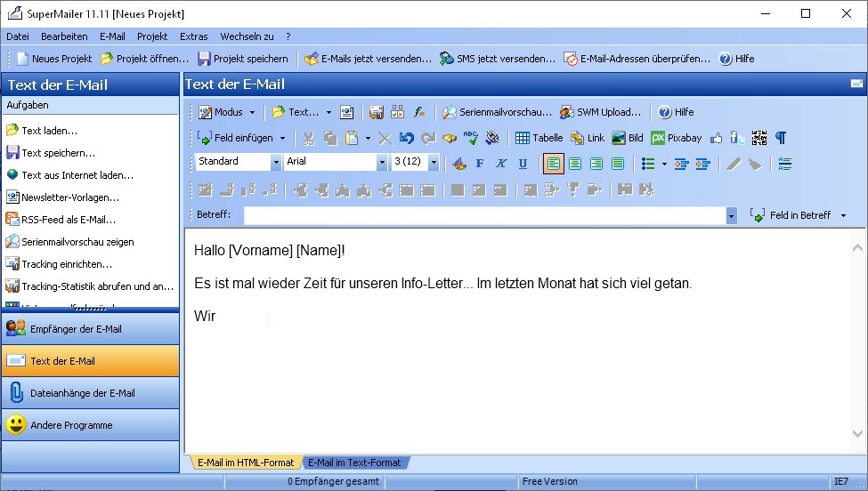Image resolution: width=868 pixels, height=491 pixels.
Task: Toggle italic K formatting
Action: (x=501, y=164)
